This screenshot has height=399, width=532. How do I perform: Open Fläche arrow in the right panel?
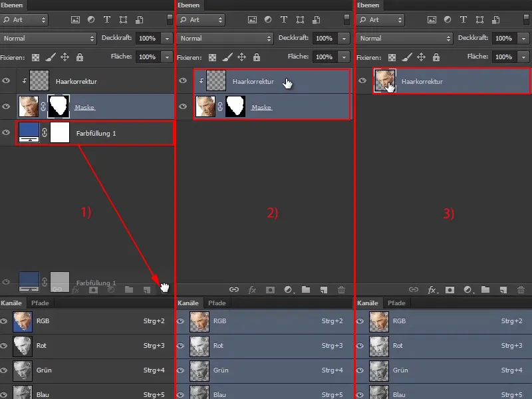coord(523,57)
